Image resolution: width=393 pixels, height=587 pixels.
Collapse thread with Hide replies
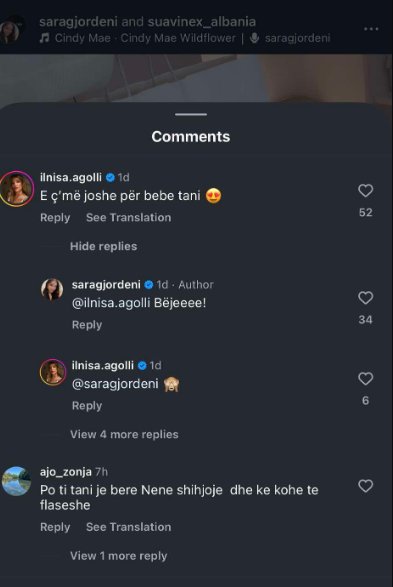[103, 246]
